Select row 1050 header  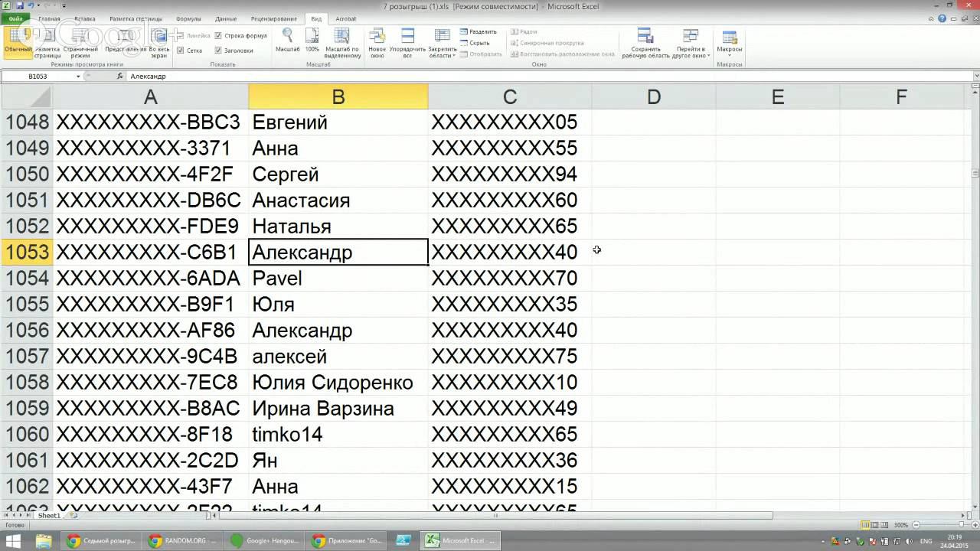tap(27, 174)
